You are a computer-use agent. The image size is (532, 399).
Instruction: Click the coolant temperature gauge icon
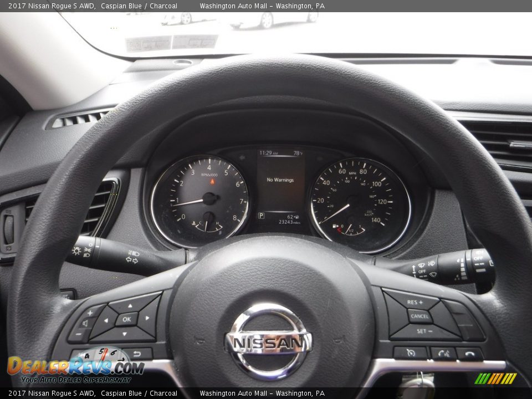click(x=194, y=223)
